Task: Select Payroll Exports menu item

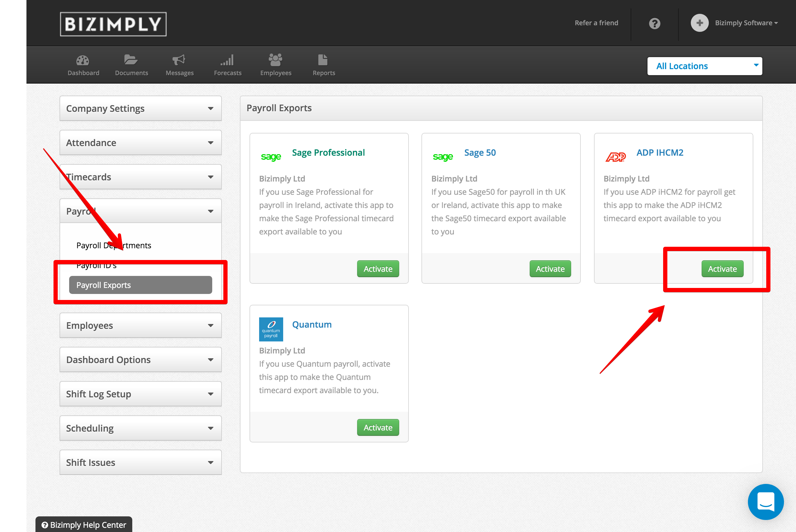Action: pos(140,285)
